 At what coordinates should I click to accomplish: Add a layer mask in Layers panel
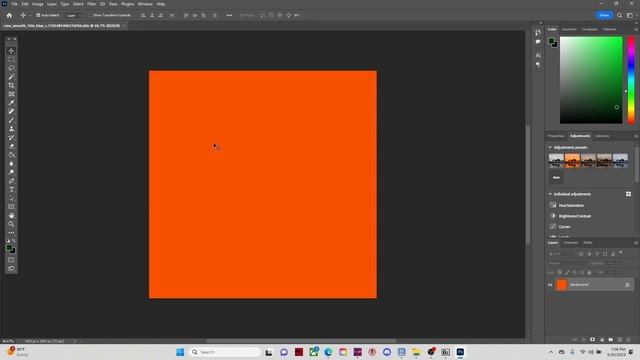tap(593, 340)
